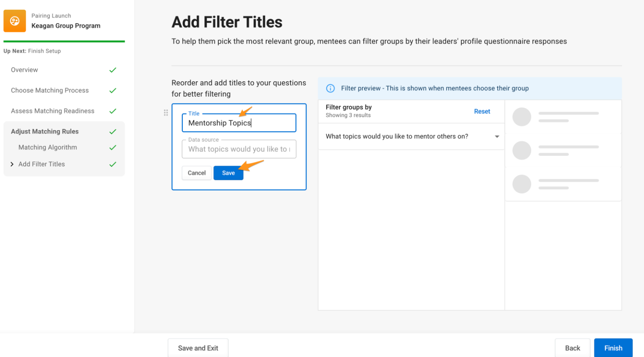
Task: Click the blue Save button
Action: click(x=229, y=173)
